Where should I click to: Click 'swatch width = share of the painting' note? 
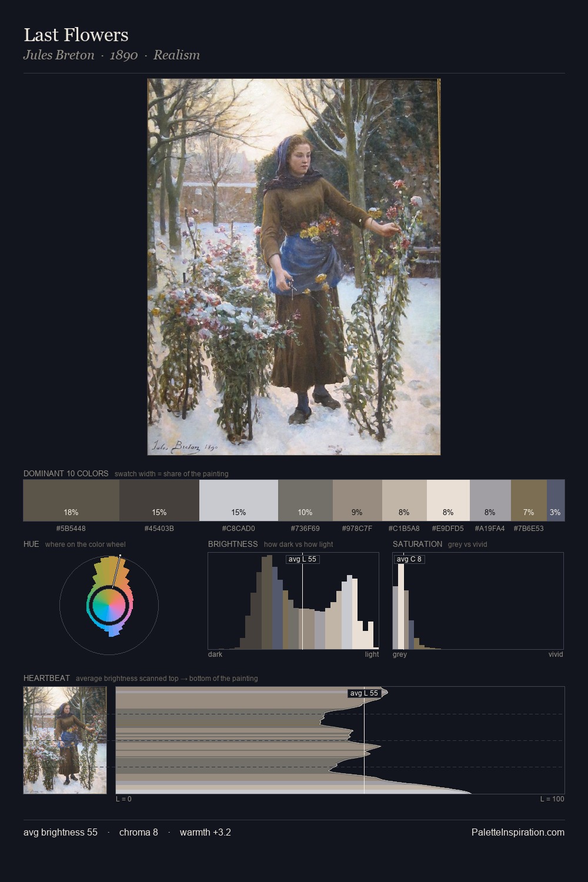click(x=172, y=474)
